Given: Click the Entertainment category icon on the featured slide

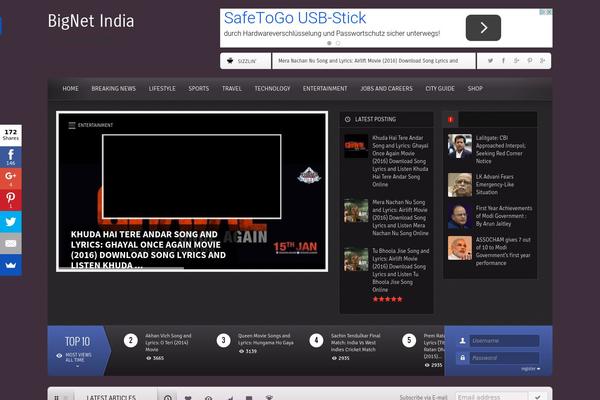Looking at the screenshot, I should pos(72,125).
